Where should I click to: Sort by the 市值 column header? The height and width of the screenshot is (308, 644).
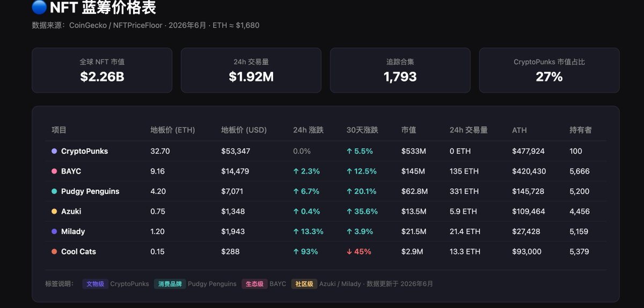(408, 130)
